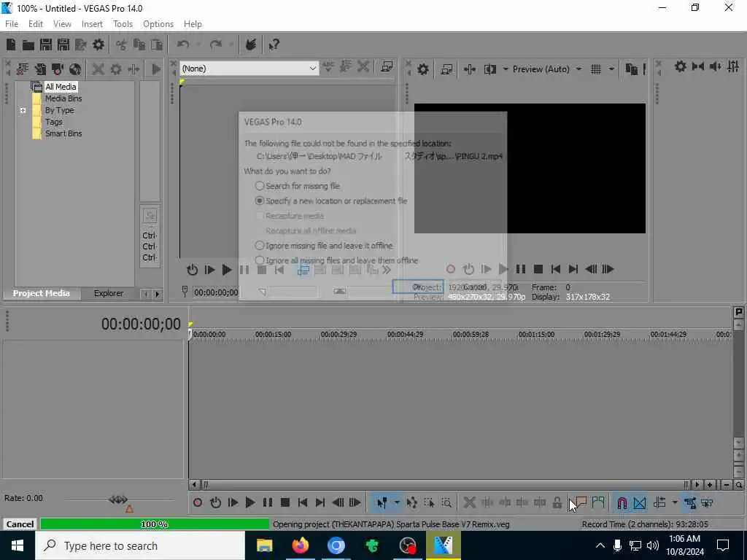The height and width of the screenshot is (560, 747).
Task: Open File Explorer from the taskbar
Action: click(264, 545)
